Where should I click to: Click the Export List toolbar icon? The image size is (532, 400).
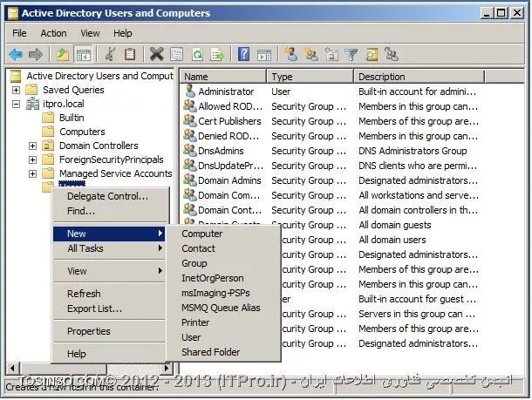click(217, 54)
